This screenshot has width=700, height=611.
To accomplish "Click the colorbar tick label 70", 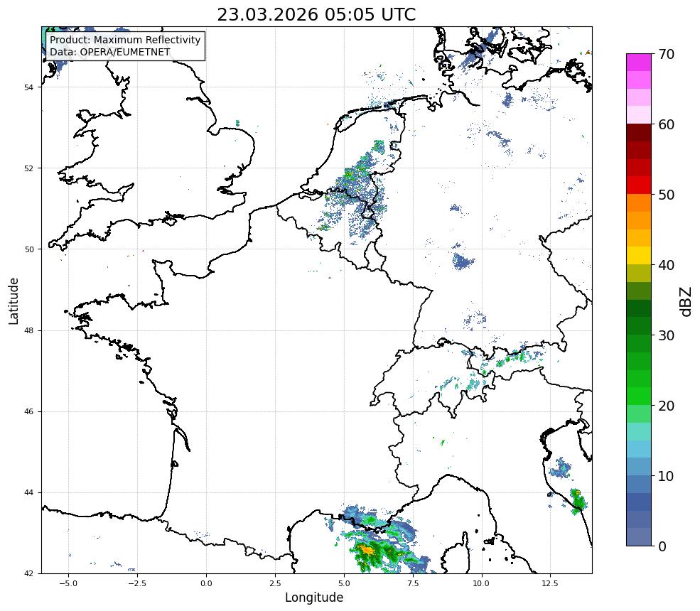I will point(666,55).
